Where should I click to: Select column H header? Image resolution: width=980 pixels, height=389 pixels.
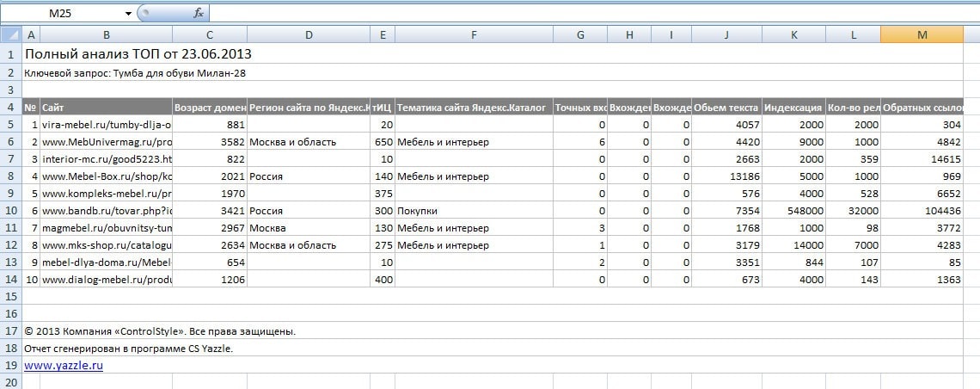click(x=629, y=35)
